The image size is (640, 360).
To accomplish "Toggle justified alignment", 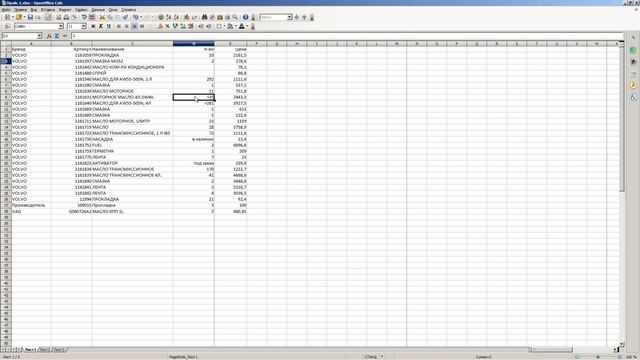I will tap(142, 26).
